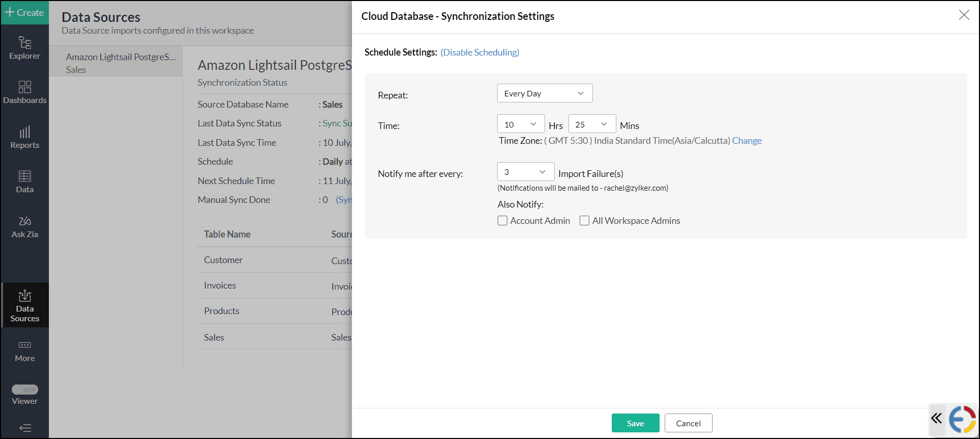
Task: Open the Hrs dropdown showing 10
Action: click(521, 124)
